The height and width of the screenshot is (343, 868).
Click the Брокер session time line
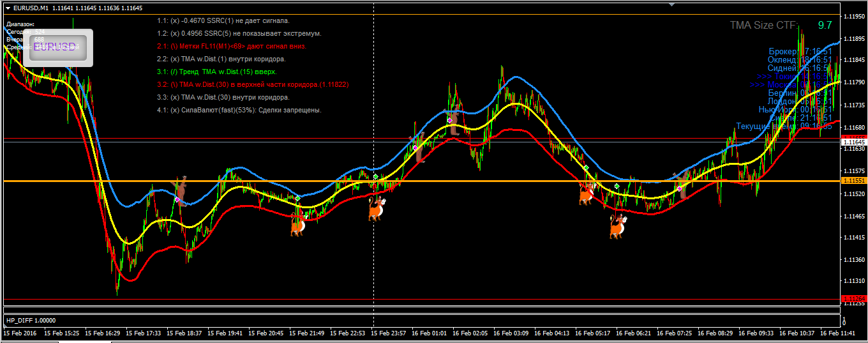[800, 52]
